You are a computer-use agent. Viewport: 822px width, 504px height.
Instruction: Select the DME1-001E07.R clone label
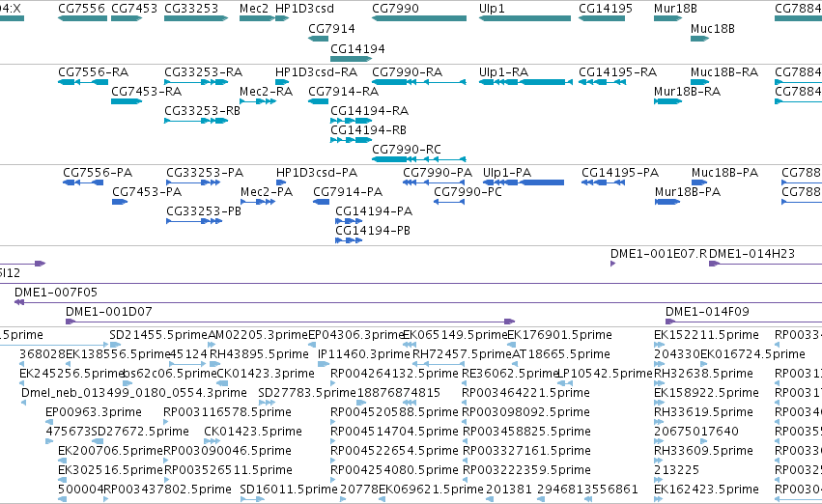pos(659,254)
